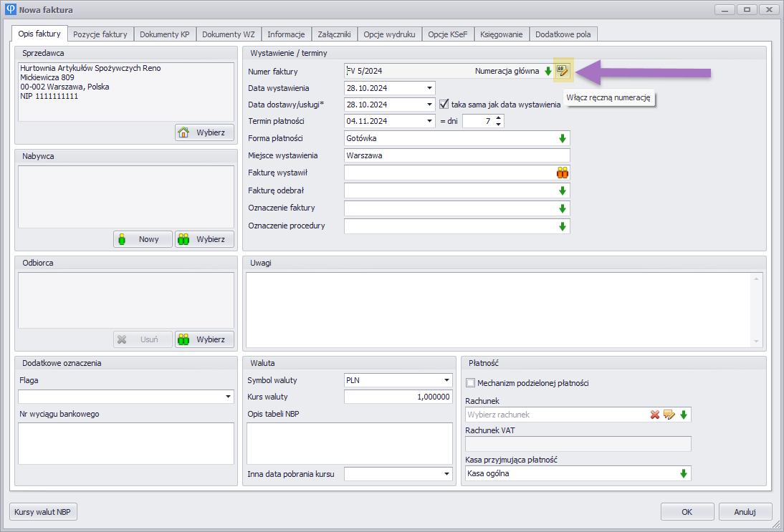Expand the Flaga dropdown
The width and height of the screenshot is (784, 532).
coord(229,397)
